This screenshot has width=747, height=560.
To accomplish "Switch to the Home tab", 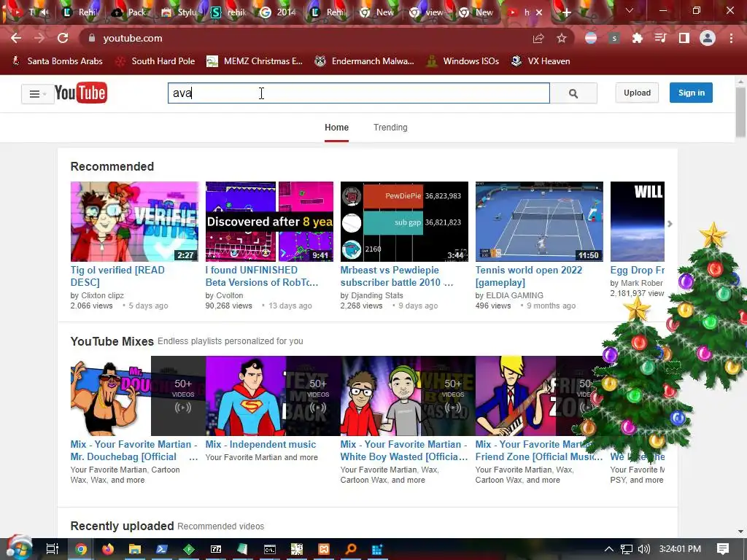I will [x=336, y=128].
